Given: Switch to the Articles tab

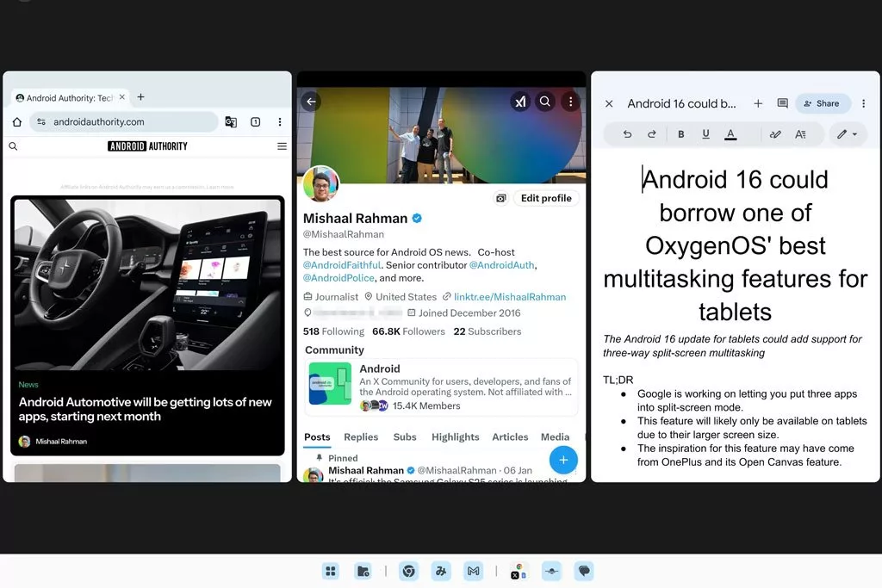Looking at the screenshot, I should click(x=510, y=436).
